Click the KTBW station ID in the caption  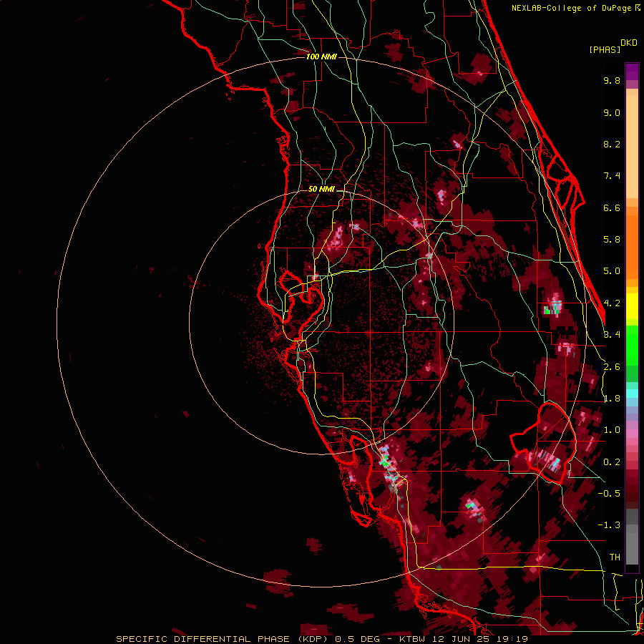coord(414,639)
